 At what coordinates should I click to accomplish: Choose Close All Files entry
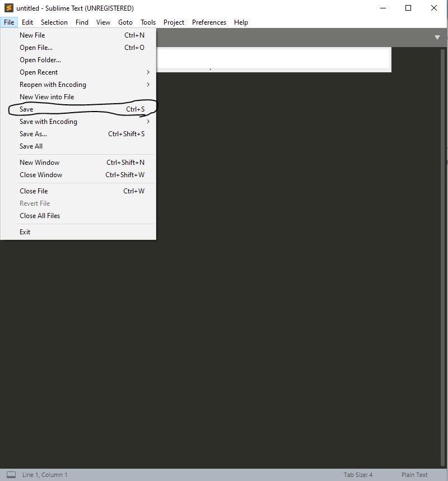pyautogui.click(x=78, y=216)
